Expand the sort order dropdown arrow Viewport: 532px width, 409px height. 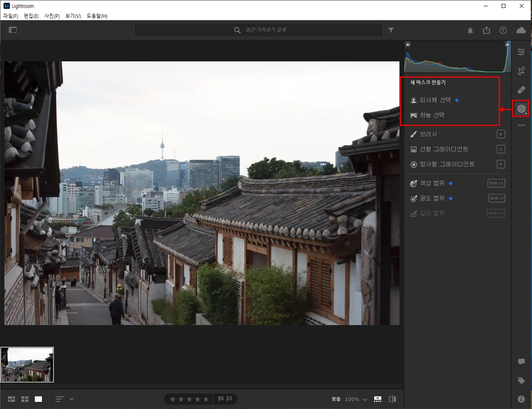(71, 399)
